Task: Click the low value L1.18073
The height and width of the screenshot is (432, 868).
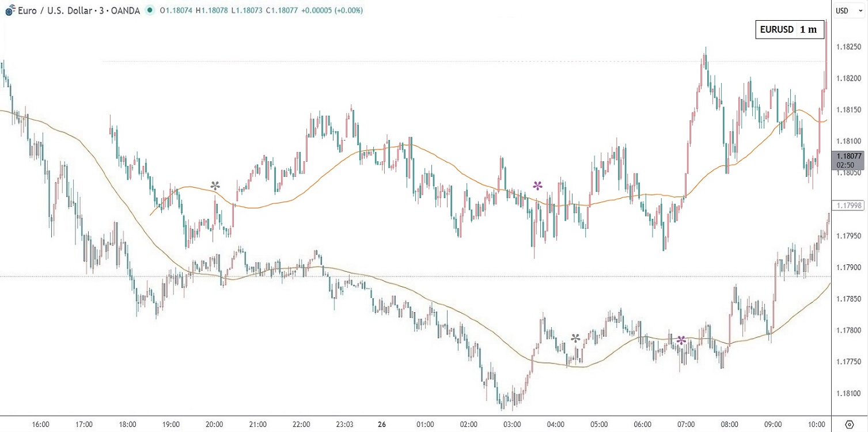Action: point(247,10)
